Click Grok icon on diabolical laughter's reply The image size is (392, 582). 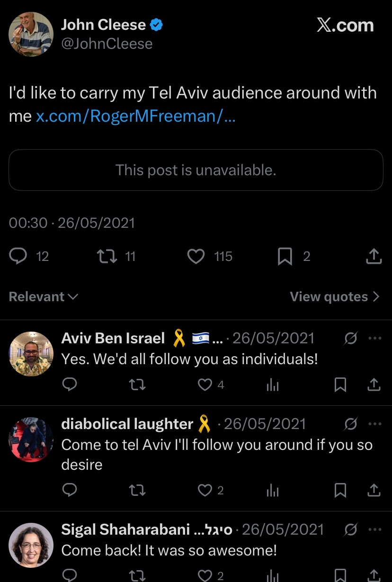[350, 424]
